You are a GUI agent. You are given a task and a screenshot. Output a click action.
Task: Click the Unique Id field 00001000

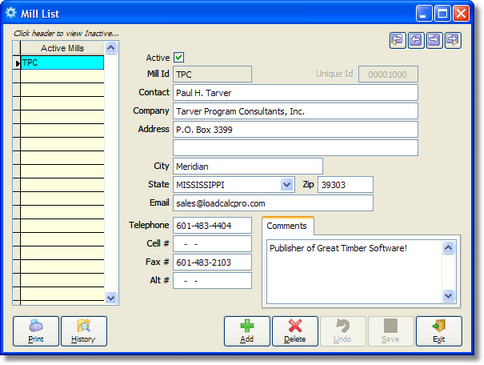coord(388,74)
